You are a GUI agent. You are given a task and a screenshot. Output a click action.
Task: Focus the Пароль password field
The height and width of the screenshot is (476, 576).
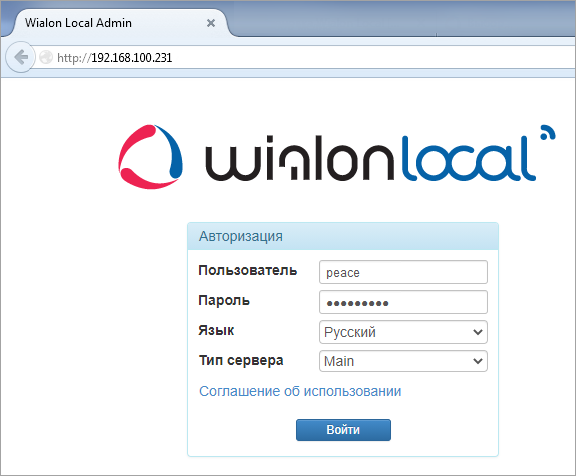(403, 302)
